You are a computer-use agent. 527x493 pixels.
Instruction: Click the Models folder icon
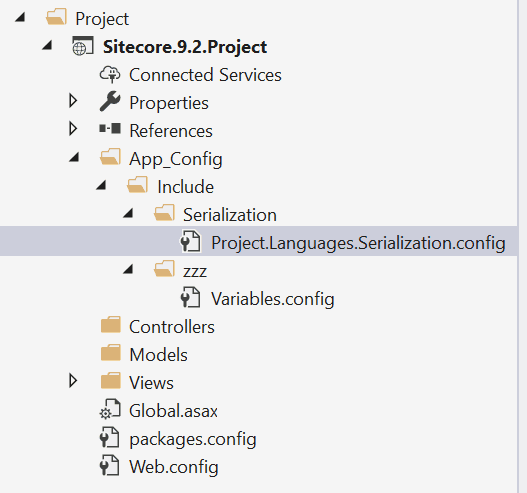click(x=111, y=353)
